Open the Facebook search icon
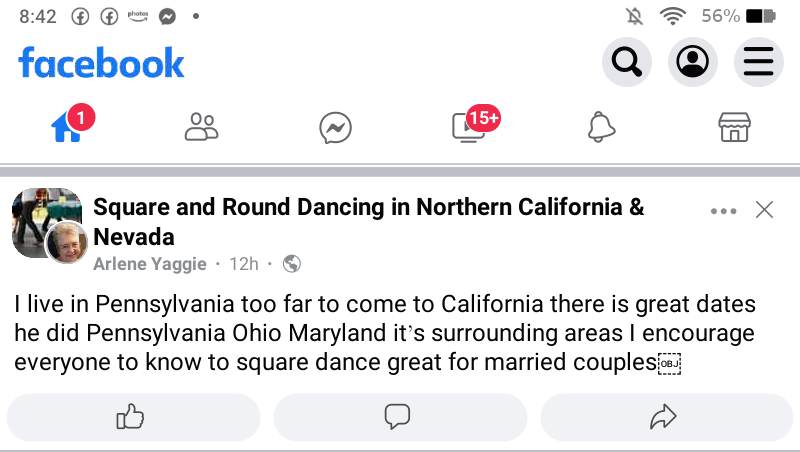The width and height of the screenshot is (800, 452). point(627,63)
